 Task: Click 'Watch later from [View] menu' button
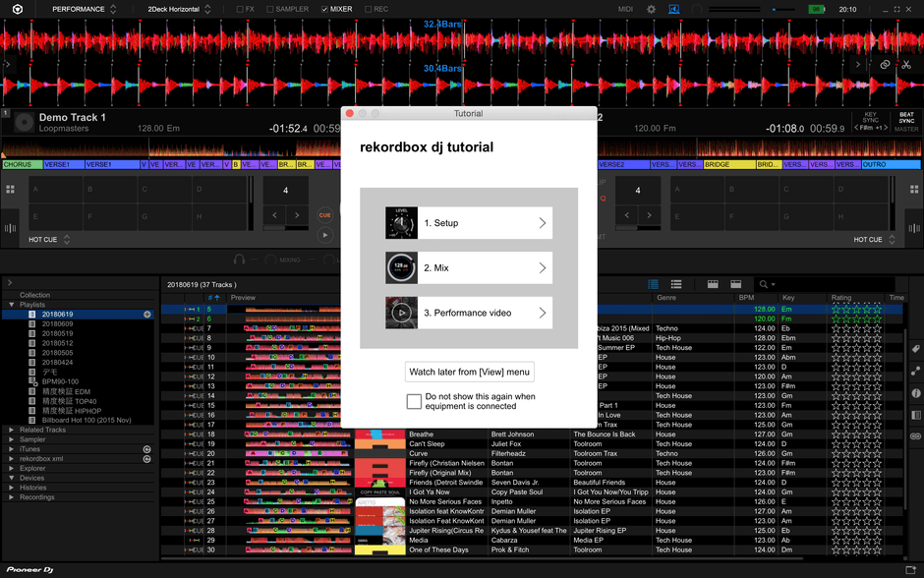click(x=469, y=372)
